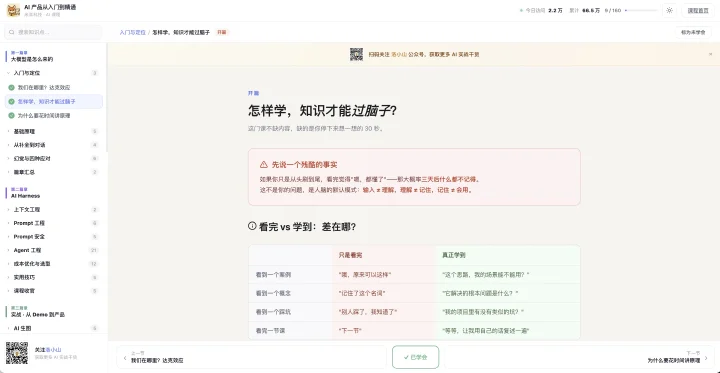The image size is (720, 373).
Task: Expand the AI 生图 section
Action: (x=54, y=328)
